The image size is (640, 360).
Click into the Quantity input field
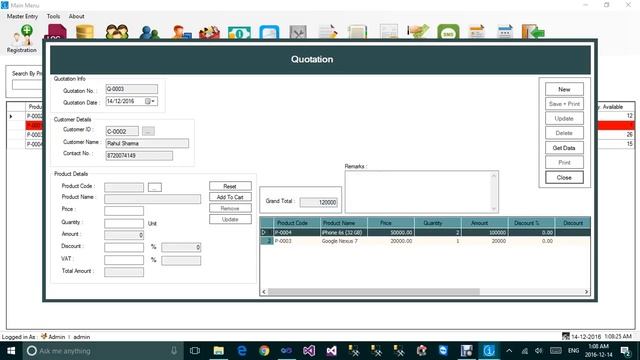[x=124, y=223]
